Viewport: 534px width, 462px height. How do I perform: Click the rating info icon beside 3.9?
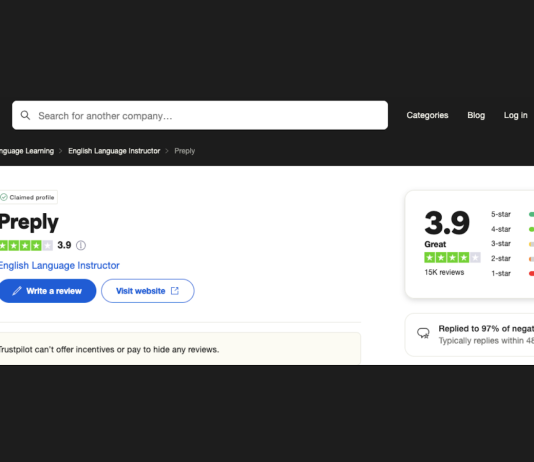pyautogui.click(x=81, y=245)
